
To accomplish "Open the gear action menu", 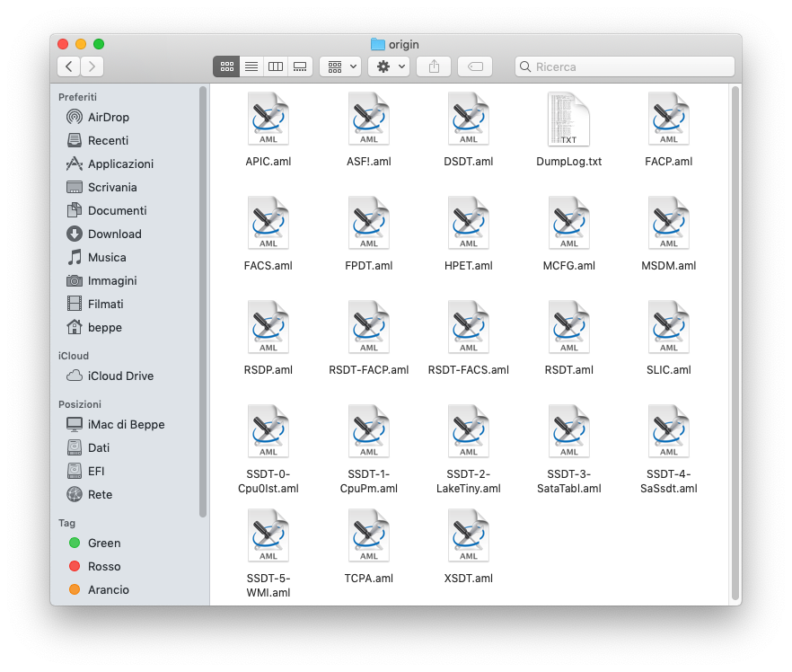I will [389, 66].
